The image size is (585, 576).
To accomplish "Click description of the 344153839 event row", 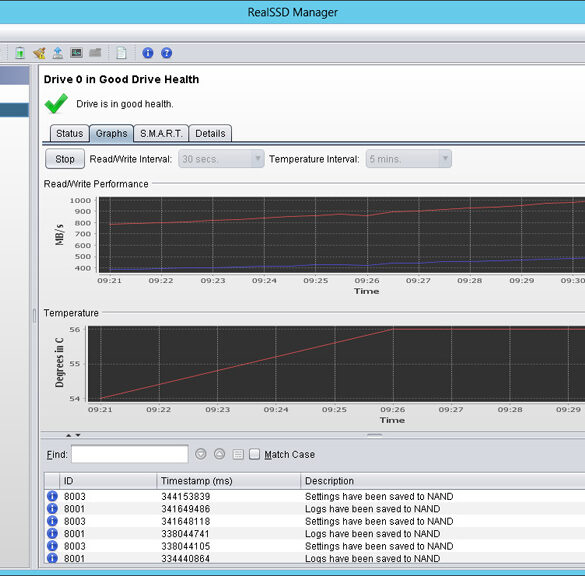I will 379,497.
